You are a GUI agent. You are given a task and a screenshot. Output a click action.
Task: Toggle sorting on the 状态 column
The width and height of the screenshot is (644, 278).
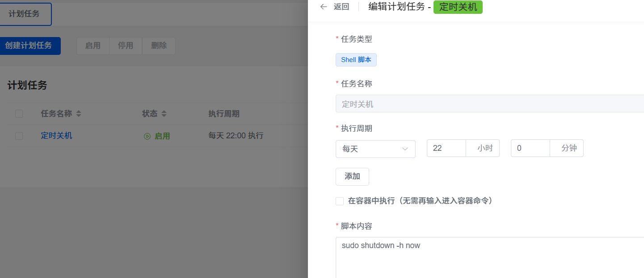point(163,114)
